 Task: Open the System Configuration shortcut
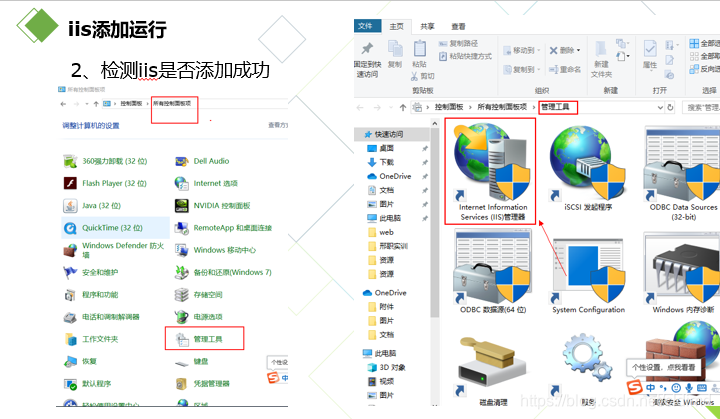pyautogui.click(x=588, y=275)
